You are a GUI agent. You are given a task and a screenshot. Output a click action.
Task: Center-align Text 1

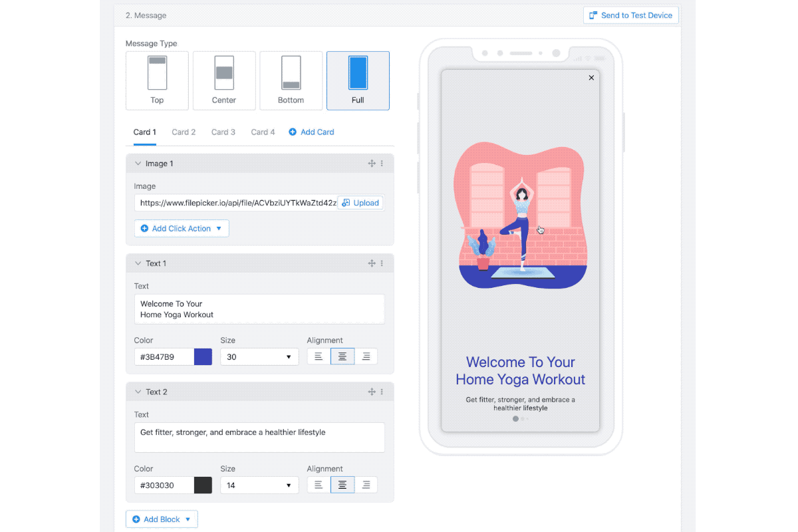coord(342,356)
